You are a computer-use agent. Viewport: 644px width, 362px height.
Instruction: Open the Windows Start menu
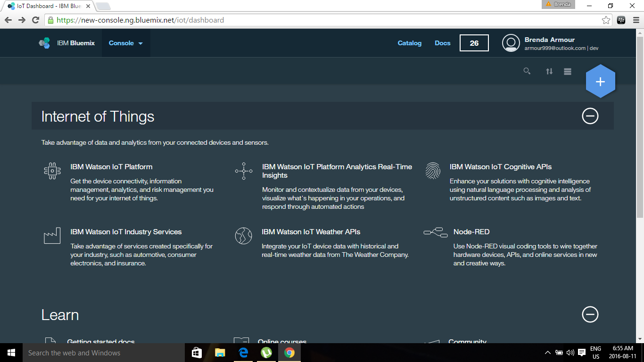[x=11, y=353]
